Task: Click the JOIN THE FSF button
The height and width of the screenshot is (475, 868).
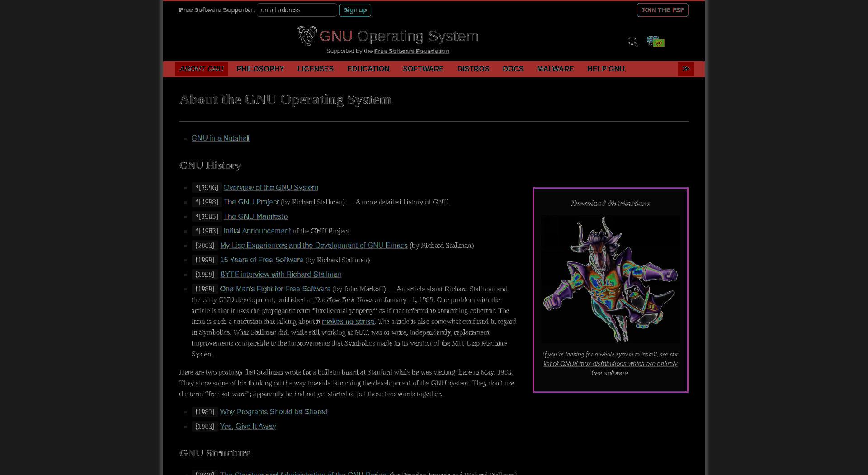Action: (663, 10)
